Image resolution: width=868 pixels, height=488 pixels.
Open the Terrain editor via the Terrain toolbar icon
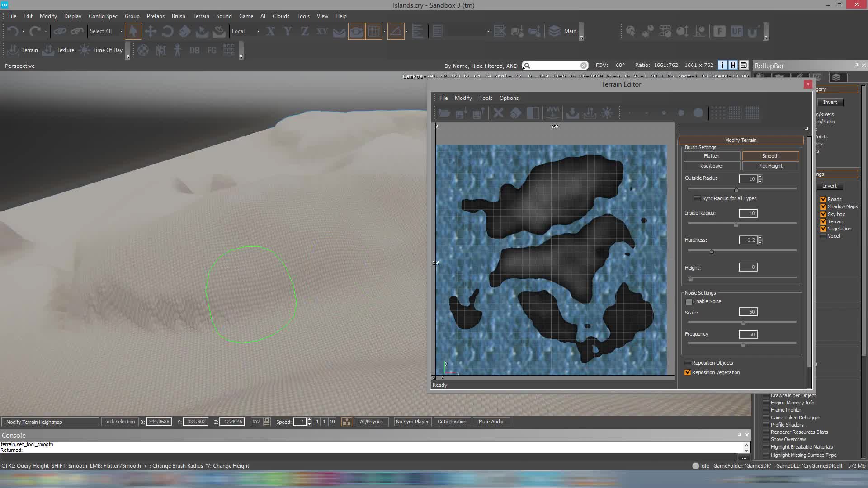point(13,50)
